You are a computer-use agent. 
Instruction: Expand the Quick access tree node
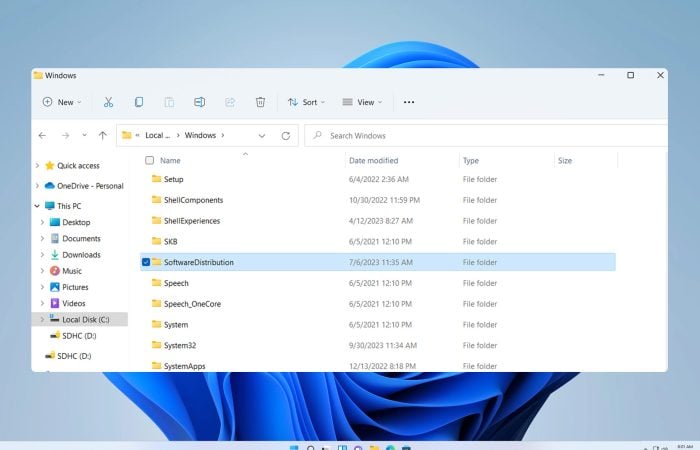pyautogui.click(x=37, y=166)
